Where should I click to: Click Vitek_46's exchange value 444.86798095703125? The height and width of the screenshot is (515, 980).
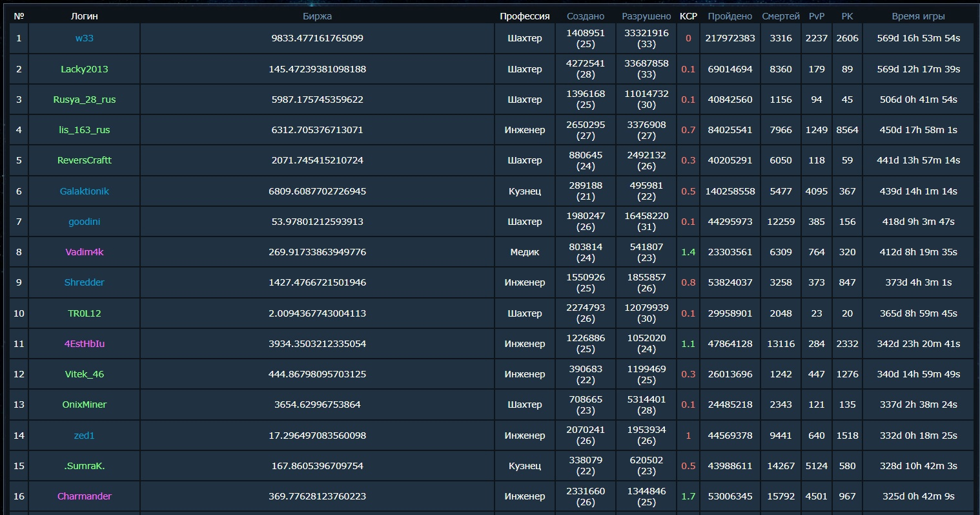(317, 374)
